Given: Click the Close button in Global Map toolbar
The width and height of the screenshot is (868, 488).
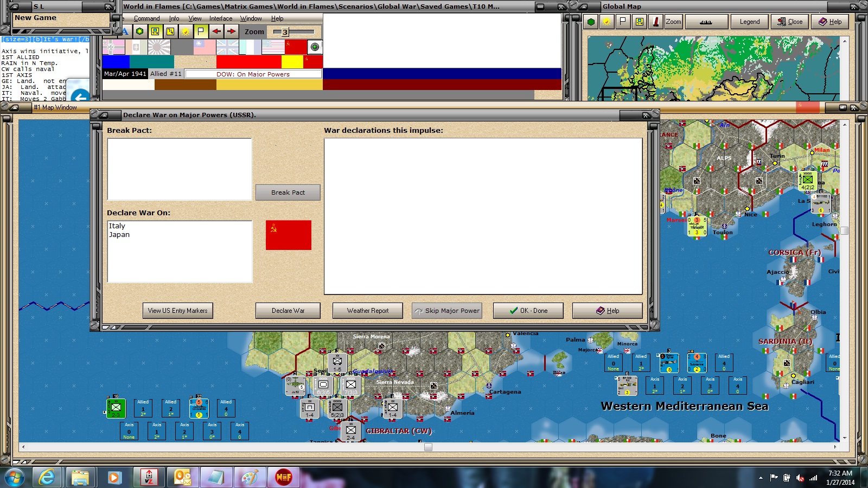Looking at the screenshot, I should tap(790, 22).
